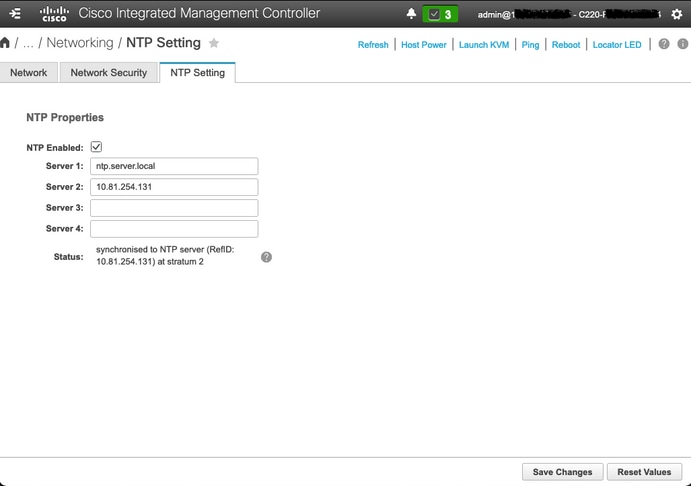691x486 pixels.
Task: Click the Networking breadcrumb link
Action: point(80,43)
